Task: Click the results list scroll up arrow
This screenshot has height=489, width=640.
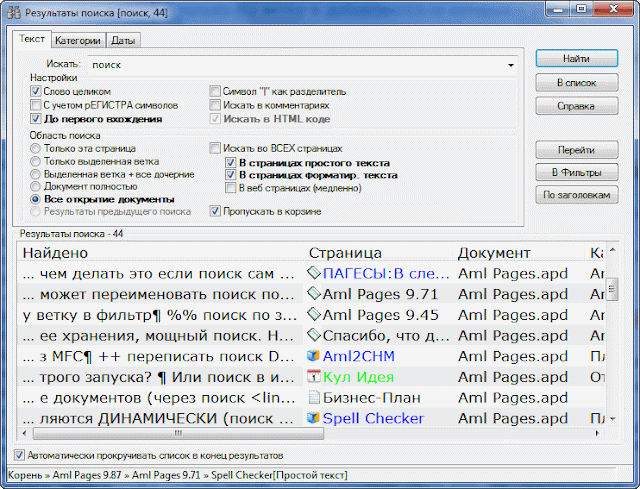Action: [x=612, y=249]
